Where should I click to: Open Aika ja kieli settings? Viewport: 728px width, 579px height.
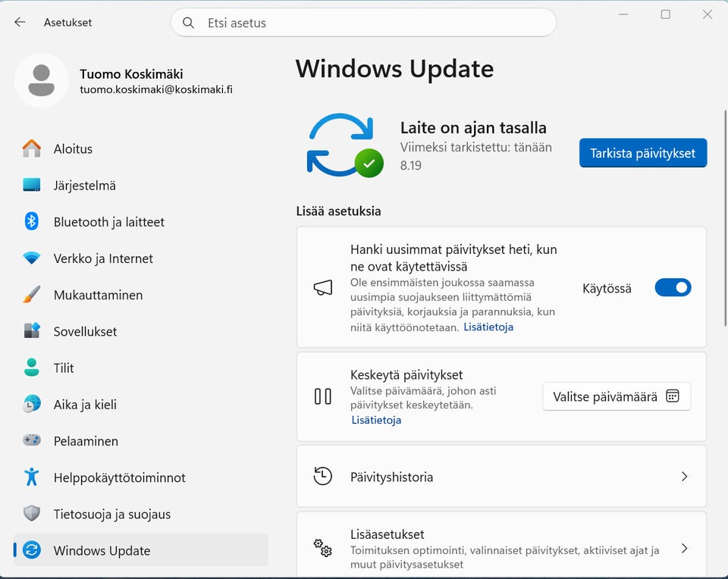coord(141,404)
